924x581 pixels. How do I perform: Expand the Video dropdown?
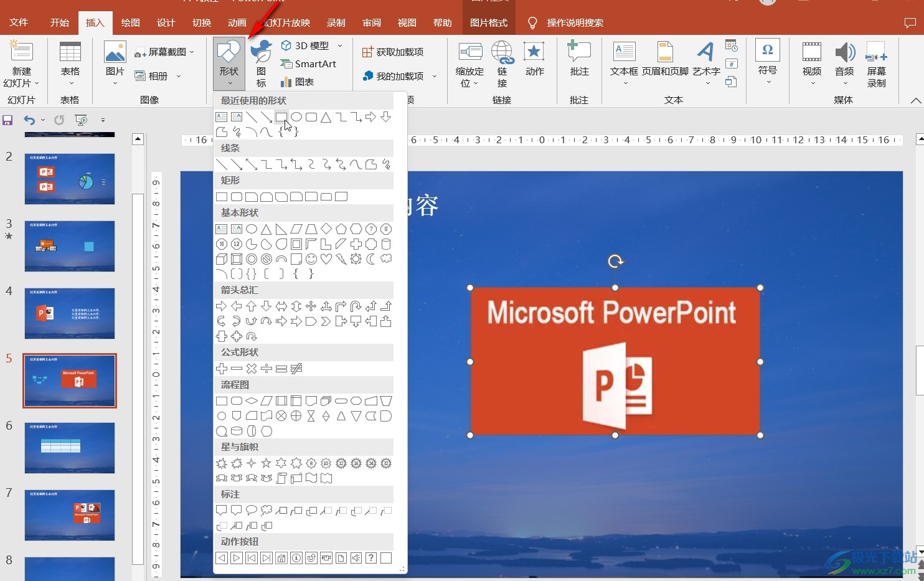[812, 64]
